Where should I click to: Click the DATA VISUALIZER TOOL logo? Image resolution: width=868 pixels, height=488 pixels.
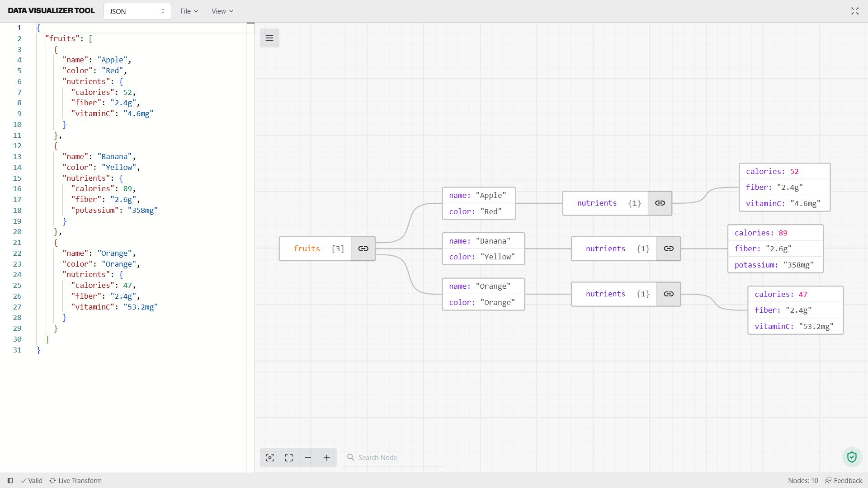[51, 11]
